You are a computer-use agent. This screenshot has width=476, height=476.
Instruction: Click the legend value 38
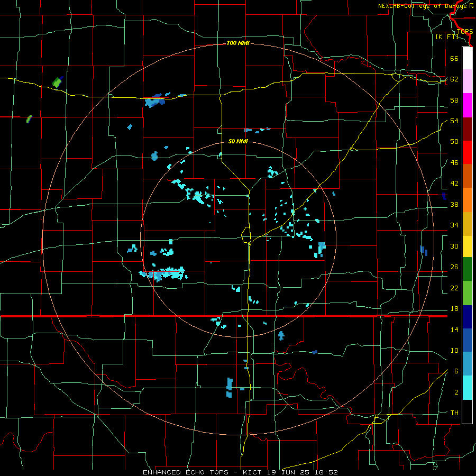[454, 204]
